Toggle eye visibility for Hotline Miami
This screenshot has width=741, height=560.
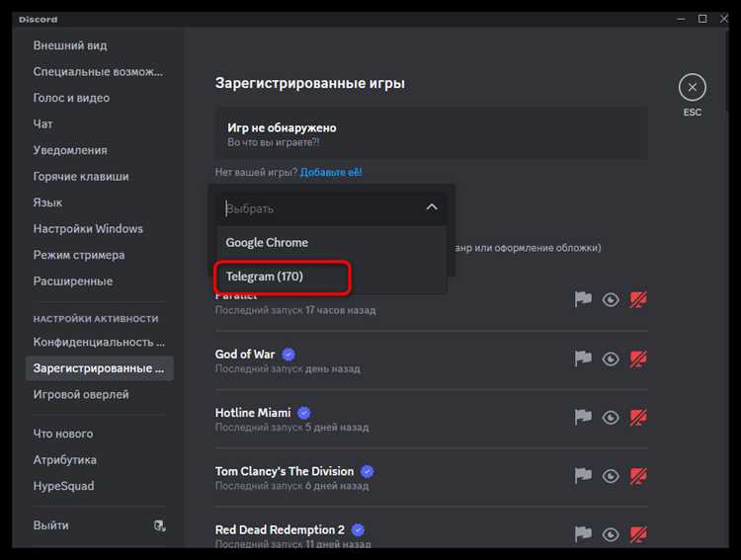611,417
